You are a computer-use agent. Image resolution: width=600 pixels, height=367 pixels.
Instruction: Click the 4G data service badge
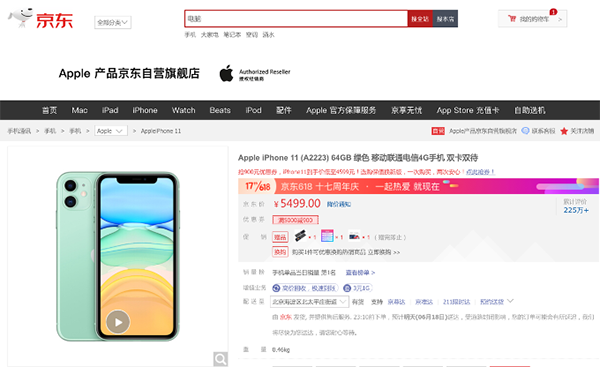click(x=357, y=288)
